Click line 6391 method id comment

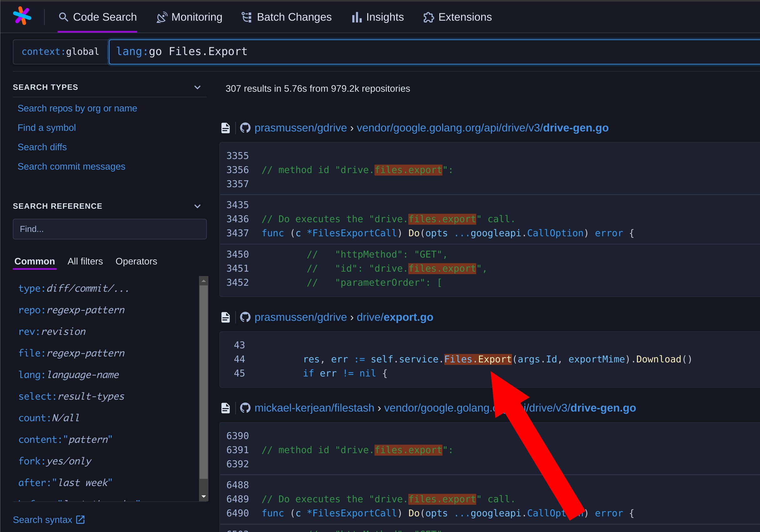click(x=357, y=450)
